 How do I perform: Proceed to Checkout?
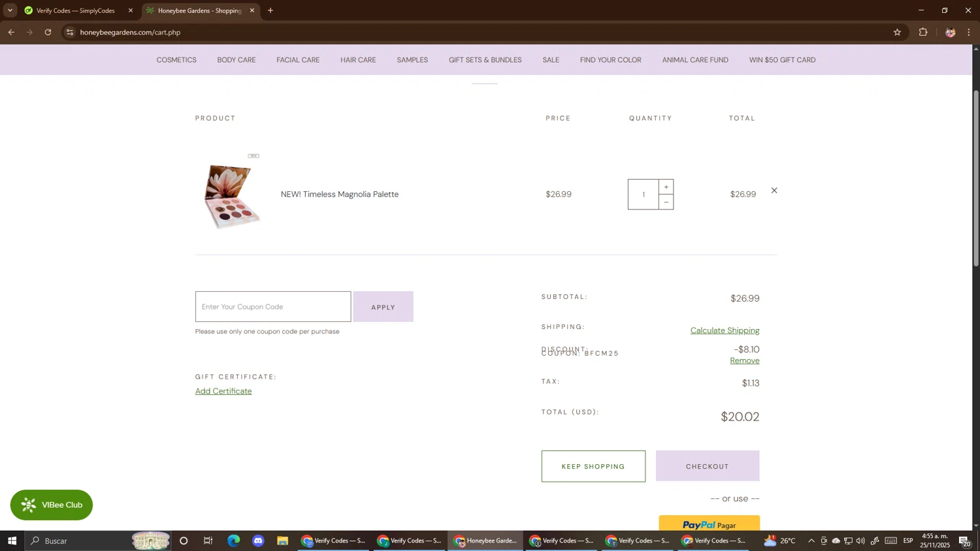click(708, 466)
